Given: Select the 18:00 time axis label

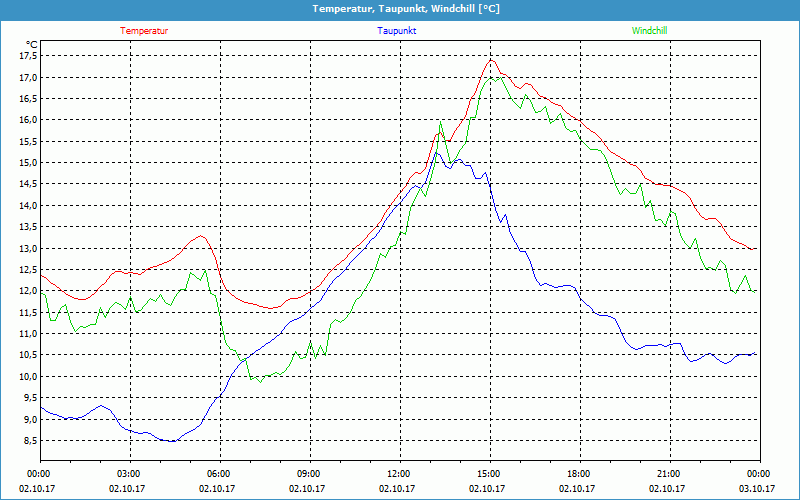Looking at the screenshot, I should pyautogui.click(x=579, y=474).
